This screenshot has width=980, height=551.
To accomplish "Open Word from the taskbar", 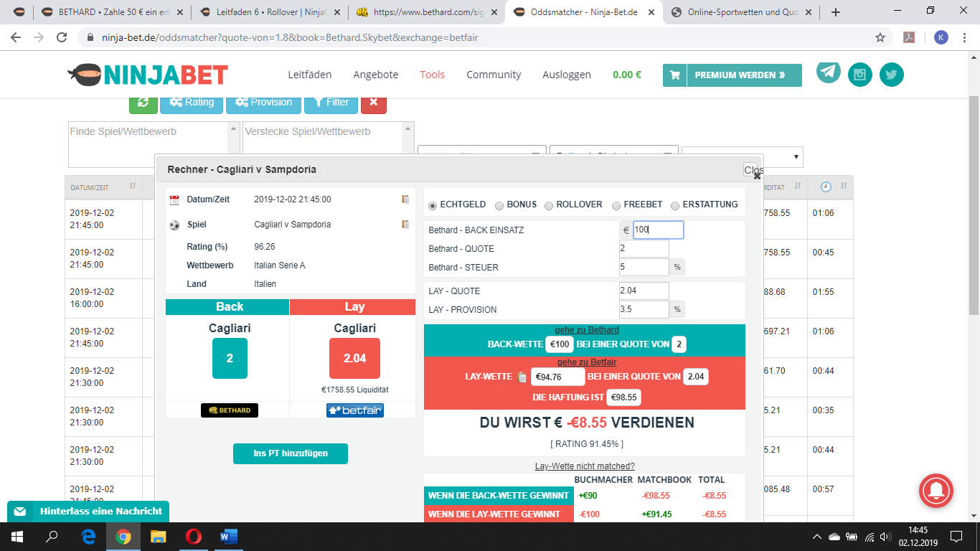I will (229, 537).
